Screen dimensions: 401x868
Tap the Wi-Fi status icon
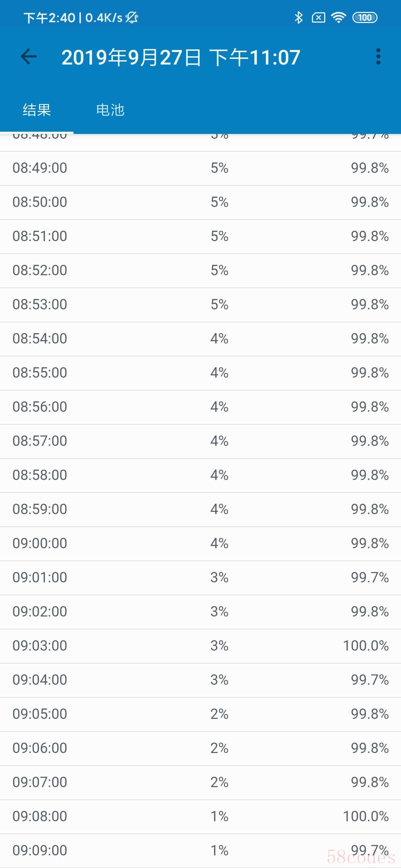point(338,17)
